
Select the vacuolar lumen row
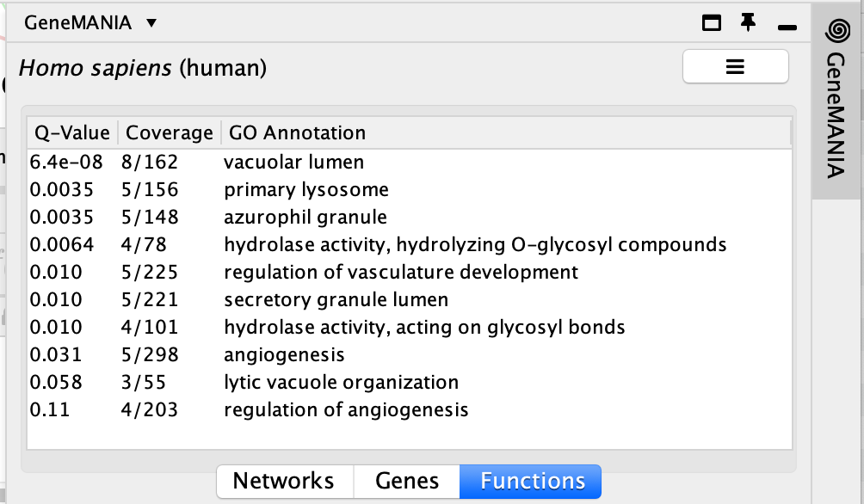point(293,162)
